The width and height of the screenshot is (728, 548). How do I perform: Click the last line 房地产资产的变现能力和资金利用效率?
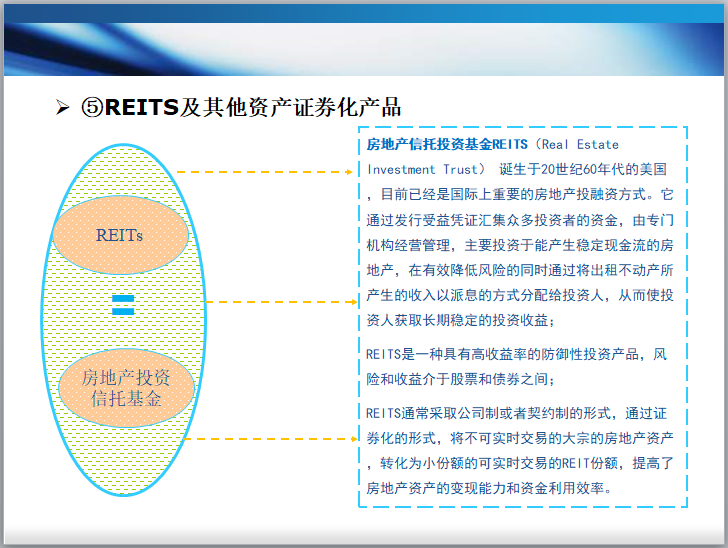point(488,488)
